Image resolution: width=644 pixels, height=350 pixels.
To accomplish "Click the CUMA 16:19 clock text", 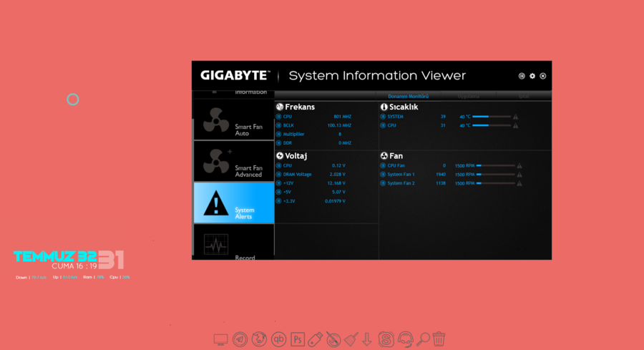I will pyautogui.click(x=74, y=266).
